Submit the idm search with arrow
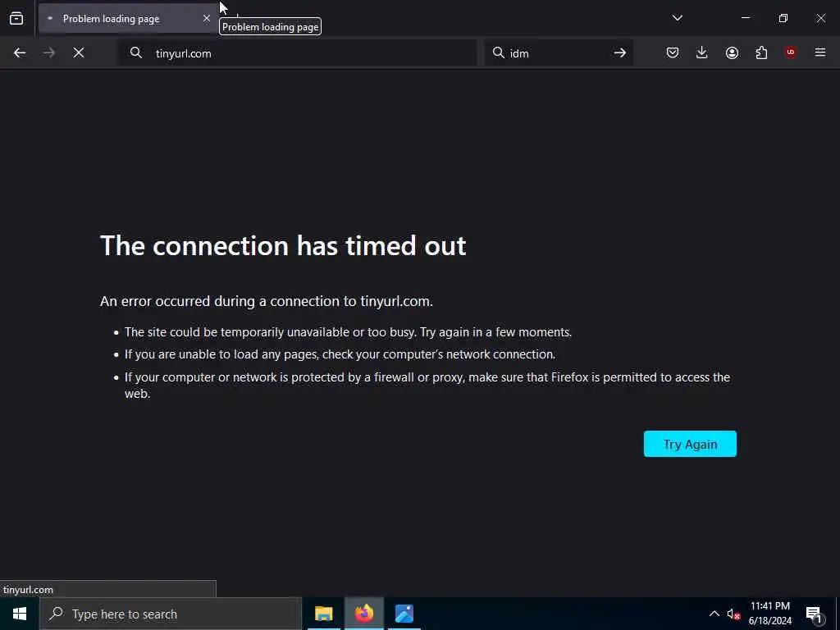The width and height of the screenshot is (840, 630). click(620, 52)
